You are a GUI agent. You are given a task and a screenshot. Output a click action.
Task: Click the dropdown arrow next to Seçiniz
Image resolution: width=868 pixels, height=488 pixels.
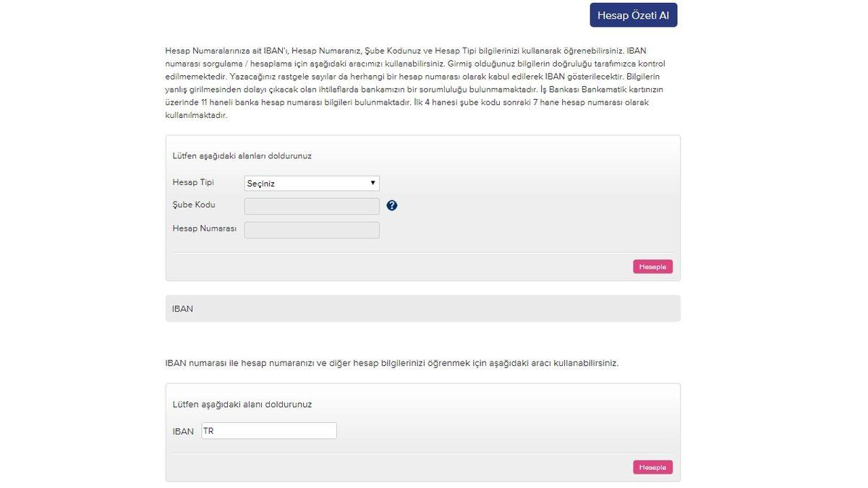[x=373, y=181]
